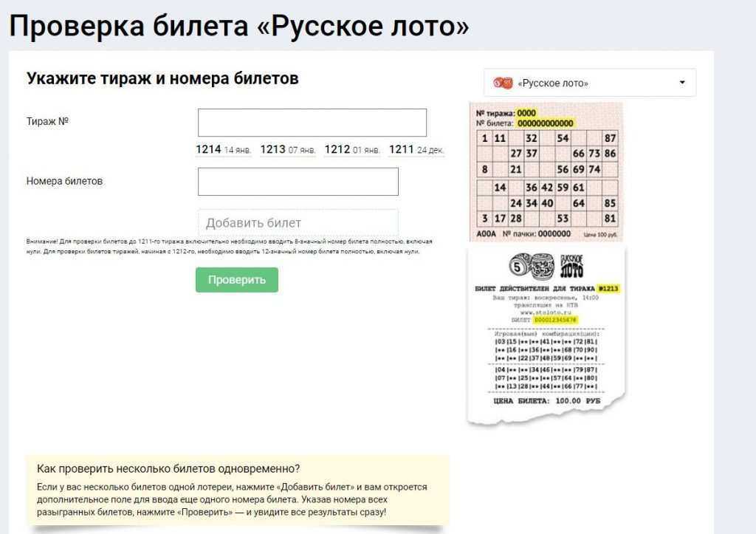Click the page title Проверка билета «Русское лото»
756x534 pixels.
point(239,26)
